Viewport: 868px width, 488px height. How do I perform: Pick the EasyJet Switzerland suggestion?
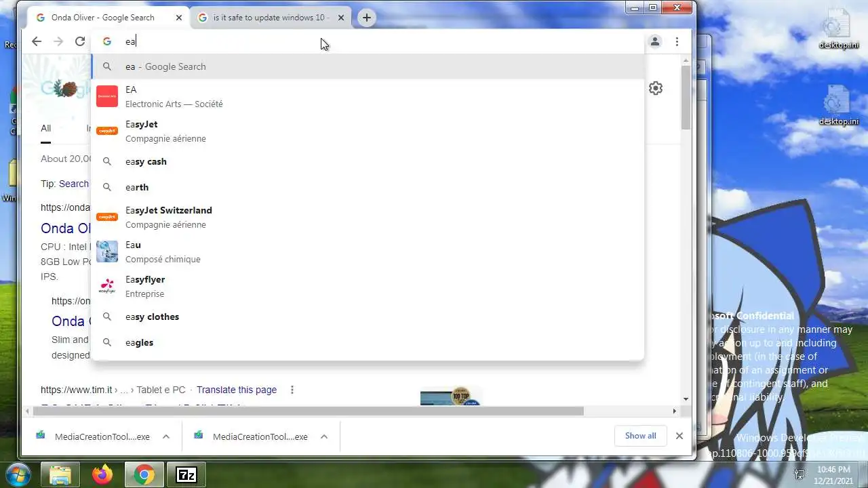click(368, 217)
